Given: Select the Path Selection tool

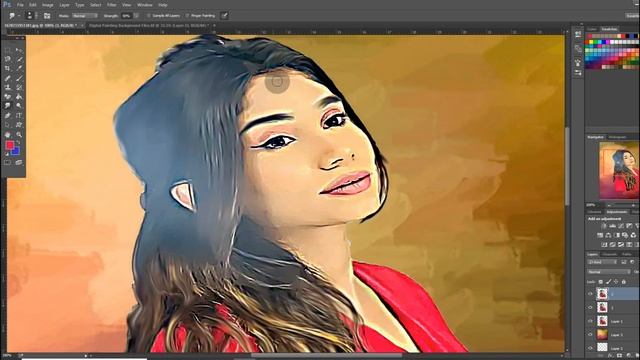Looking at the screenshot, I should pos(8,125).
